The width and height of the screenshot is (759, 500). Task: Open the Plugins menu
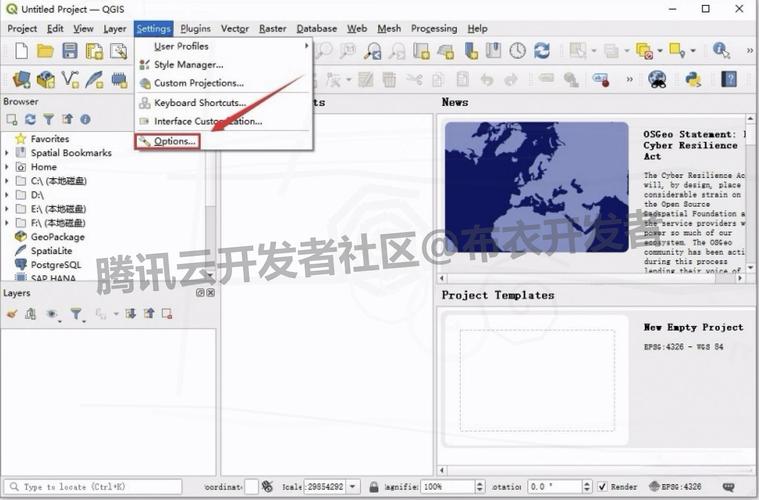tap(195, 29)
